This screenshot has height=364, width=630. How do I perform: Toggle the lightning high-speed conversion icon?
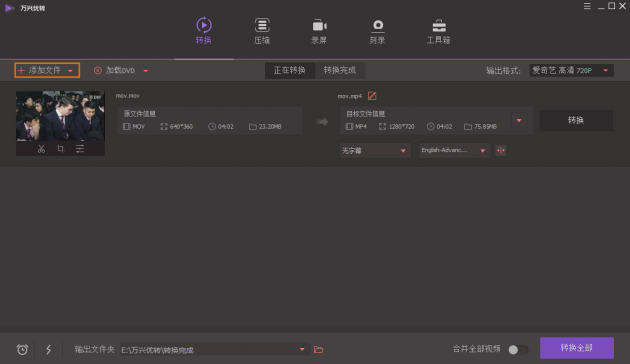click(x=49, y=350)
